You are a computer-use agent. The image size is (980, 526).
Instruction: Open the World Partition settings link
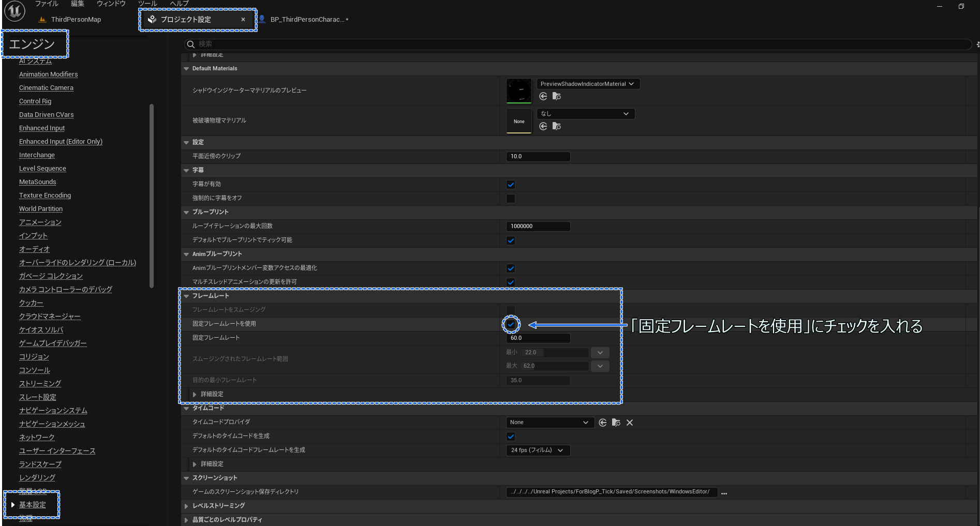pyautogui.click(x=41, y=209)
